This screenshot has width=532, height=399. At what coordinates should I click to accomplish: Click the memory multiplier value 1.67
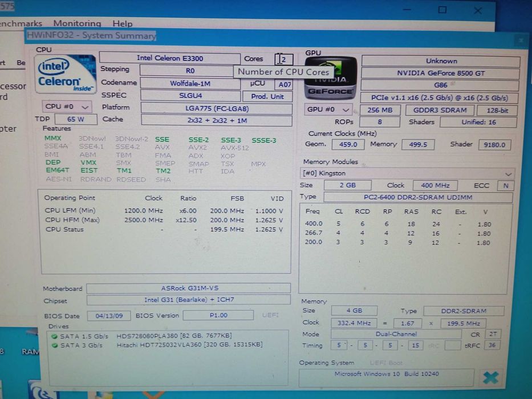(x=408, y=323)
